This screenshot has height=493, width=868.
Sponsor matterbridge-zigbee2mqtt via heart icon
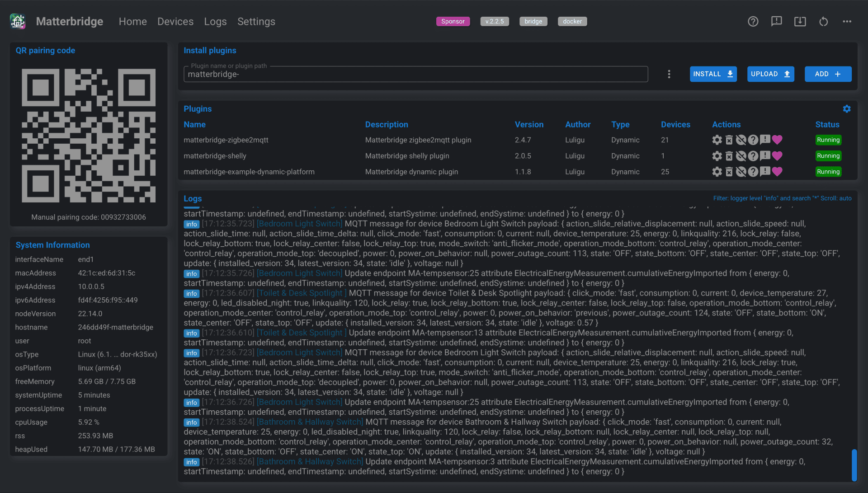click(777, 140)
